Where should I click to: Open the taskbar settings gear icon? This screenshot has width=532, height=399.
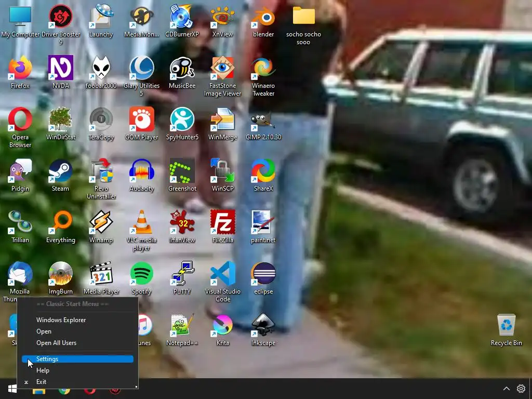521,389
